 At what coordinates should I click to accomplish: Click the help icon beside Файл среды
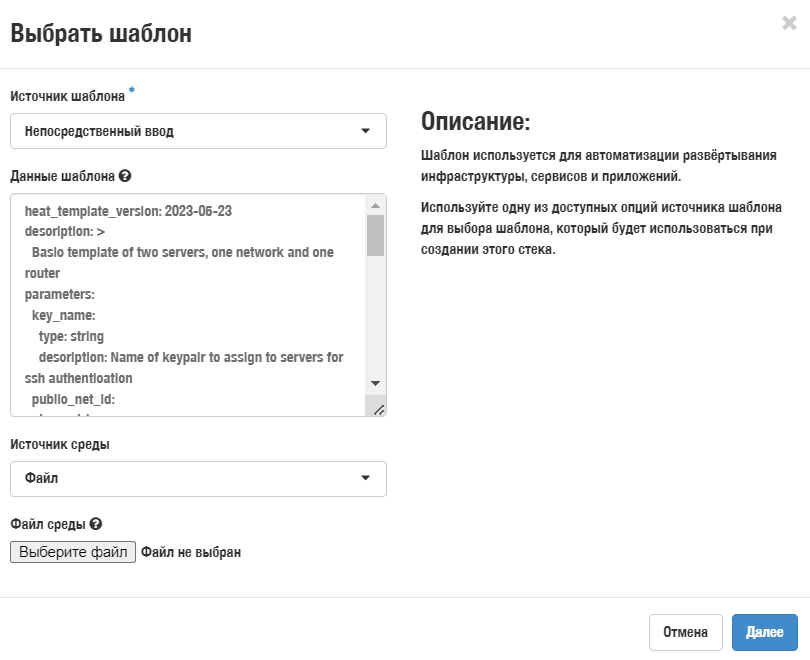(x=96, y=524)
